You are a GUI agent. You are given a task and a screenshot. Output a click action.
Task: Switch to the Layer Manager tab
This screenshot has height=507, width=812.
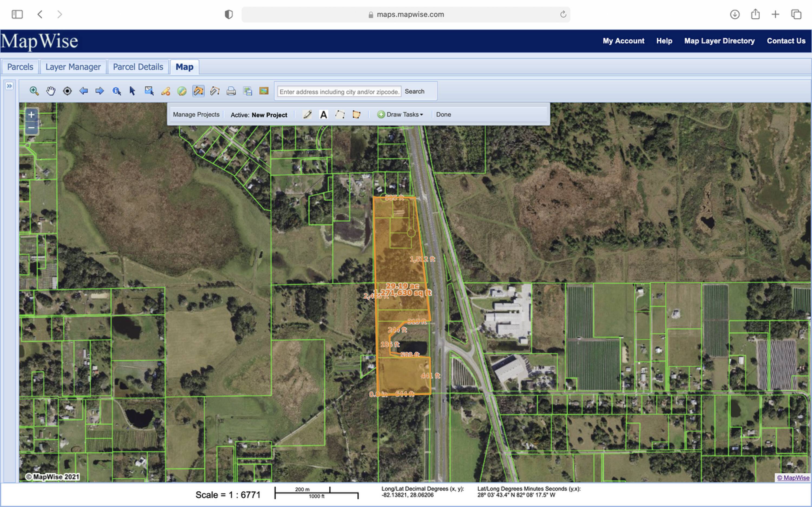click(x=73, y=67)
